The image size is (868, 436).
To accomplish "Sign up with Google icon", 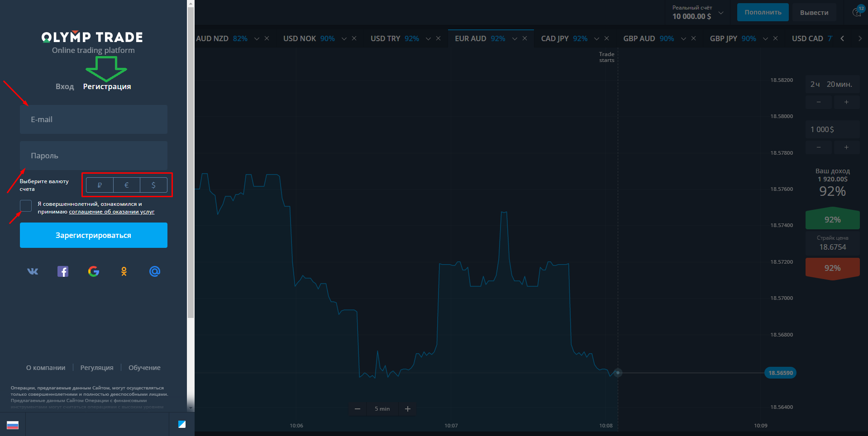I will (x=94, y=271).
